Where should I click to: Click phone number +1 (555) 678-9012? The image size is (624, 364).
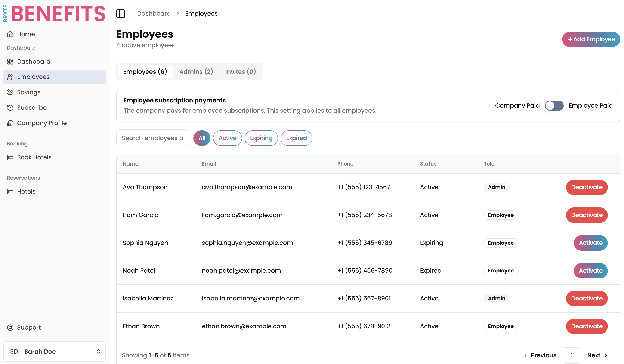pos(364,326)
